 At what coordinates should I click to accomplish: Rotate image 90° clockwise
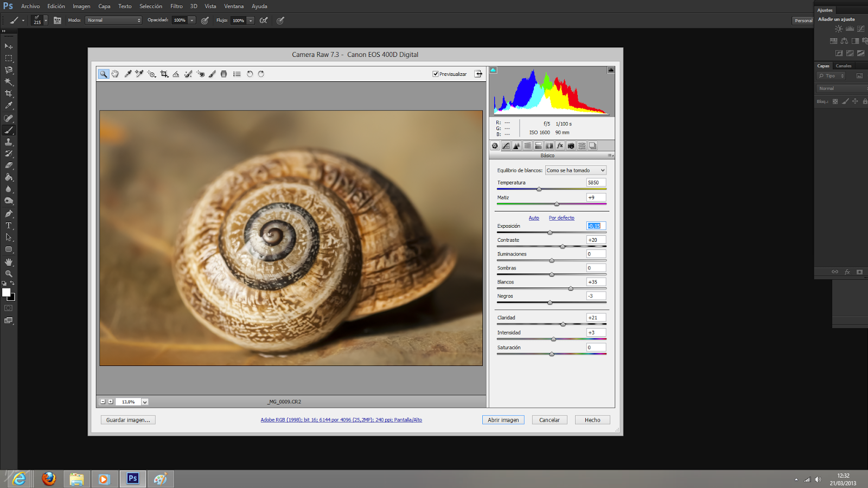(x=261, y=74)
